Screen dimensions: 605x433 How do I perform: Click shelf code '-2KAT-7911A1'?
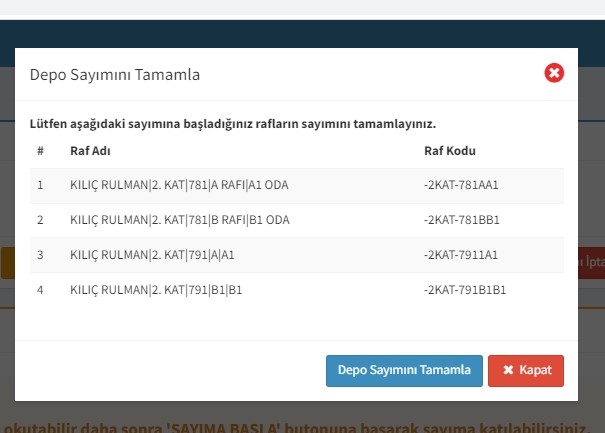(x=461, y=255)
